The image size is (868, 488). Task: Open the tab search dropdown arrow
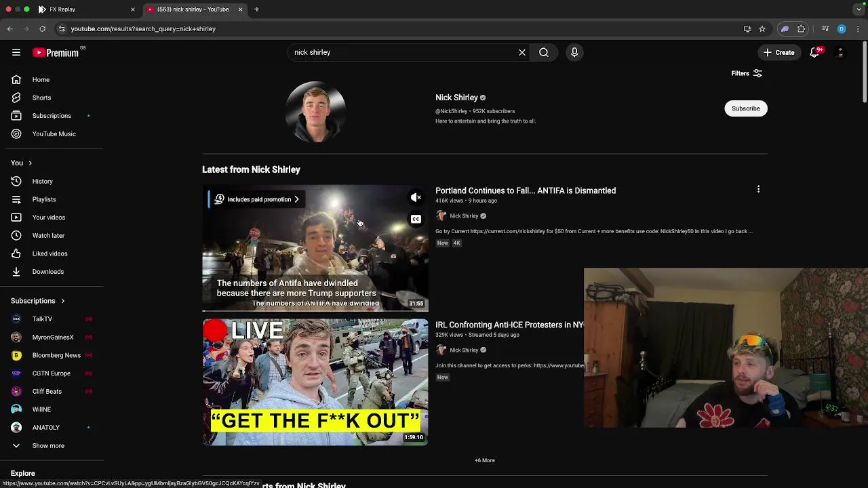pyautogui.click(x=859, y=9)
